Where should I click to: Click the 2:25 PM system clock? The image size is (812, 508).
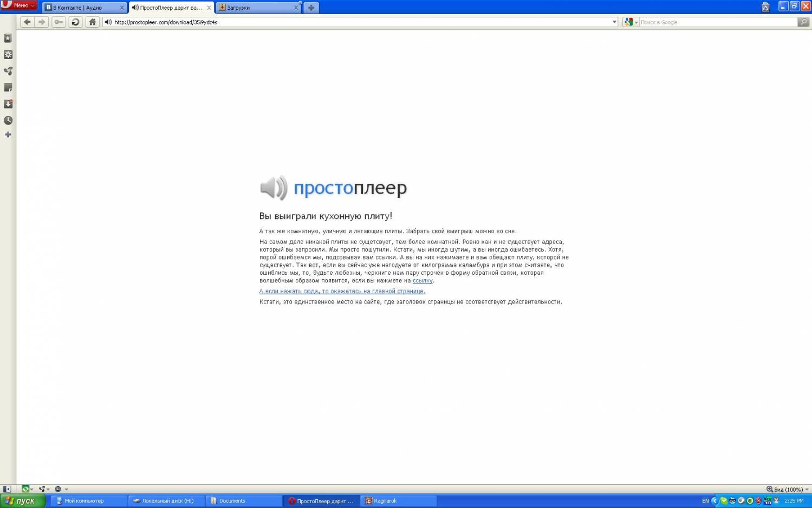(794, 501)
